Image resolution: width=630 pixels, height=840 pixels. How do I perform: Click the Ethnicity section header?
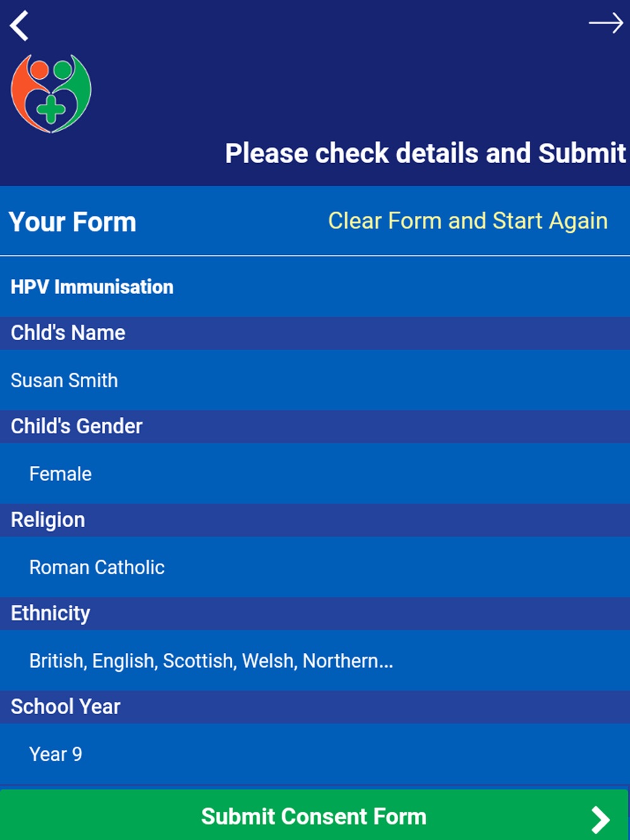50,613
